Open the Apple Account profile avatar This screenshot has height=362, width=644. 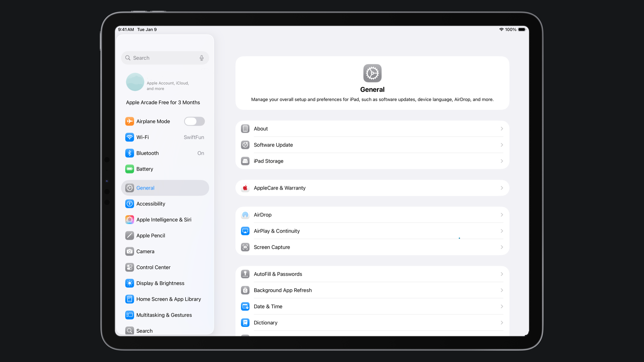[x=135, y=82]
